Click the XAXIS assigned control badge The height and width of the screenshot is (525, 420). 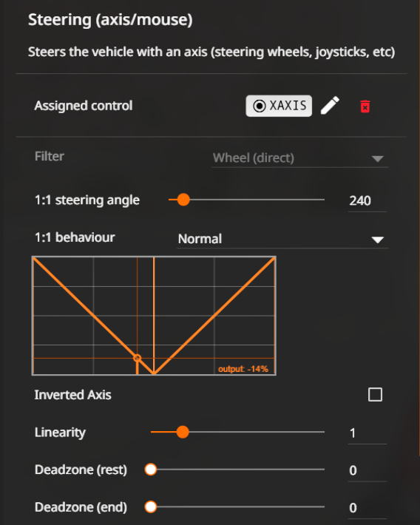279,106
